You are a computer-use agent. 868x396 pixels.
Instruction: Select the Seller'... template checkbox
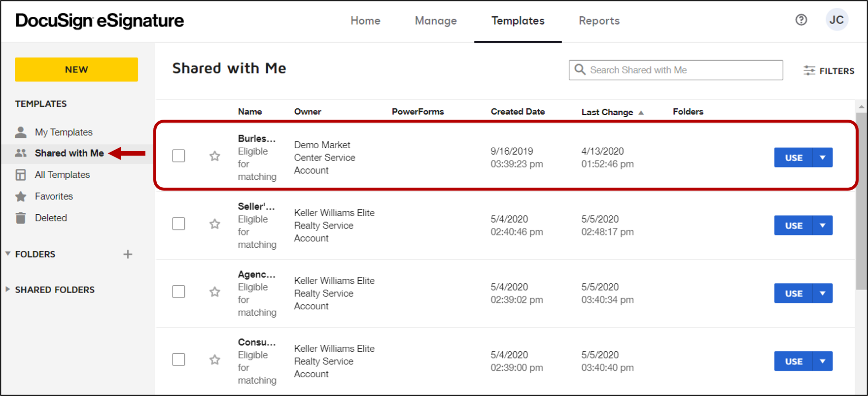coord(178,224)
